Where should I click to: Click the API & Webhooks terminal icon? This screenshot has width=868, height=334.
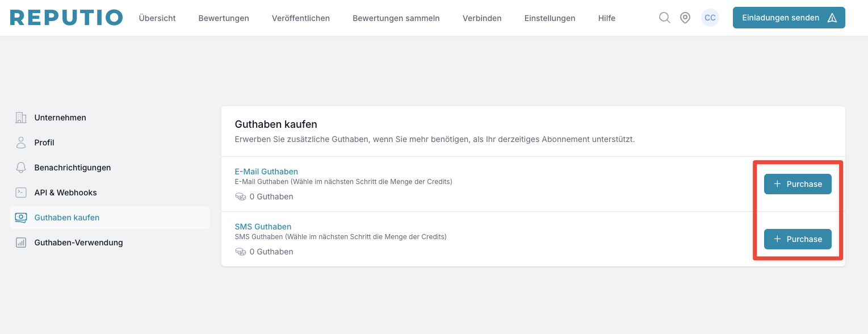pyautogui.click(x=21, y=193)
